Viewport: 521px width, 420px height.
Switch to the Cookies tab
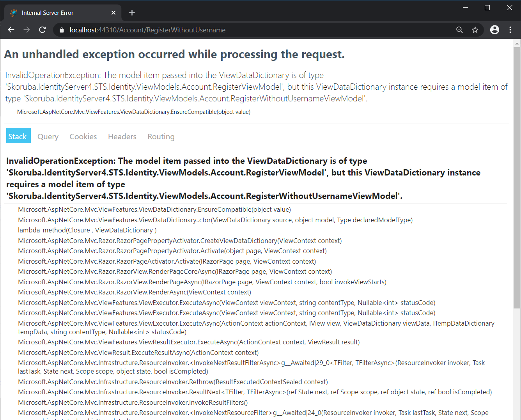point(83,136)
